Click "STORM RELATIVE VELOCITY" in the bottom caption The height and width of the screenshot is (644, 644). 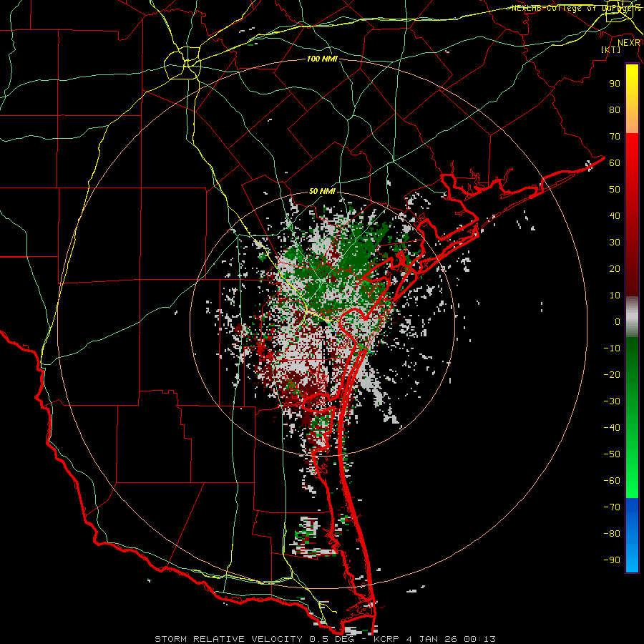click(x=228, y=639)
